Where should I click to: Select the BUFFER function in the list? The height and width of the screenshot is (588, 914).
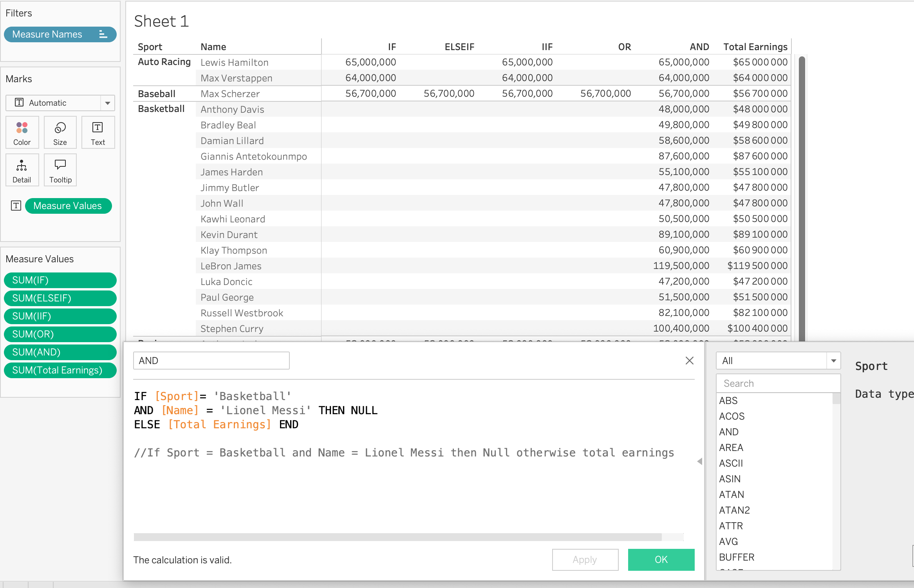736,557
